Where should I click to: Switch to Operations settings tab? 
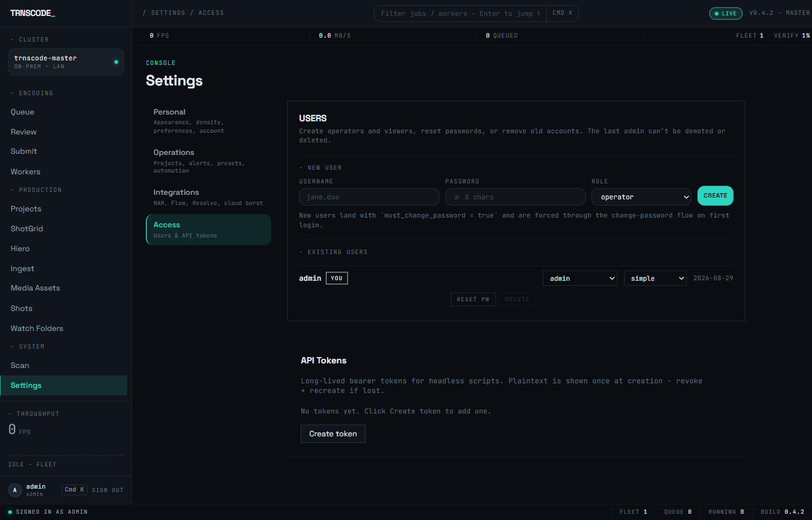point(209,161)
